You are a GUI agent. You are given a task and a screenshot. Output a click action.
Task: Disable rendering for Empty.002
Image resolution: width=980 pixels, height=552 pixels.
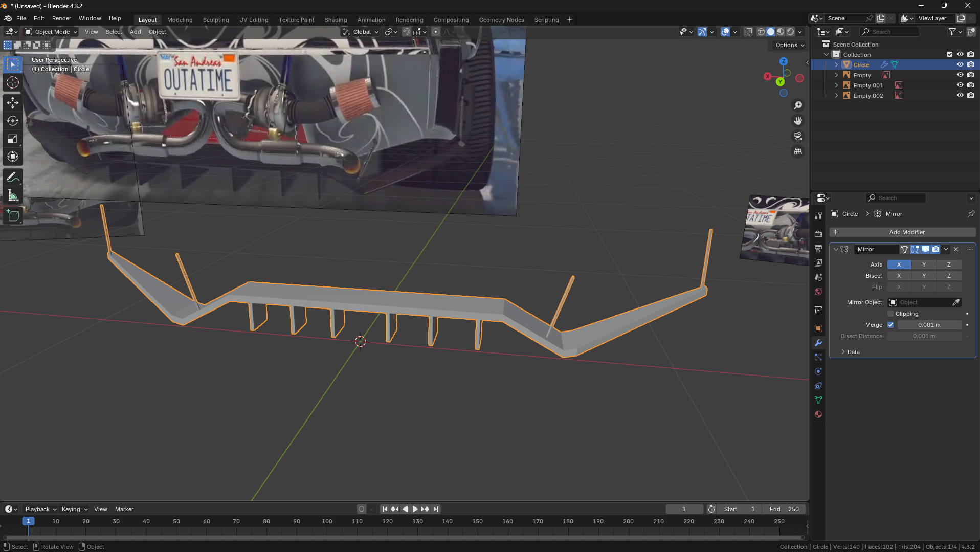[970, 96]
